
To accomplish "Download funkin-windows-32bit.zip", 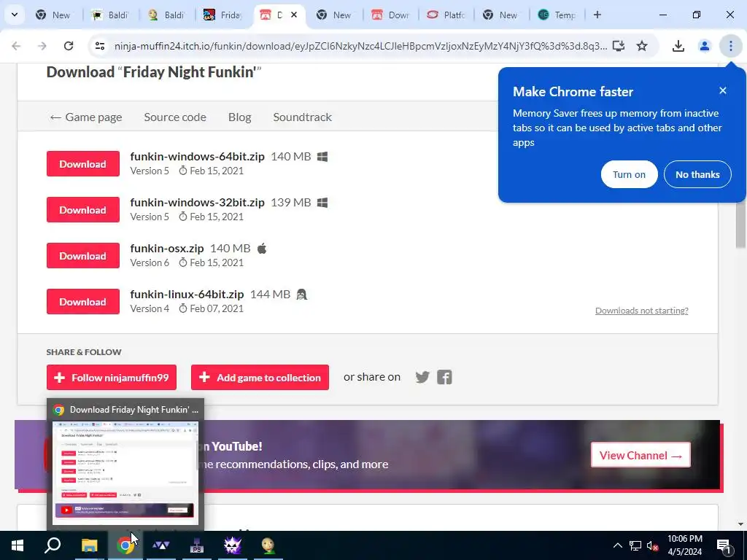I will pyautogui.click(x=83, y=209).
